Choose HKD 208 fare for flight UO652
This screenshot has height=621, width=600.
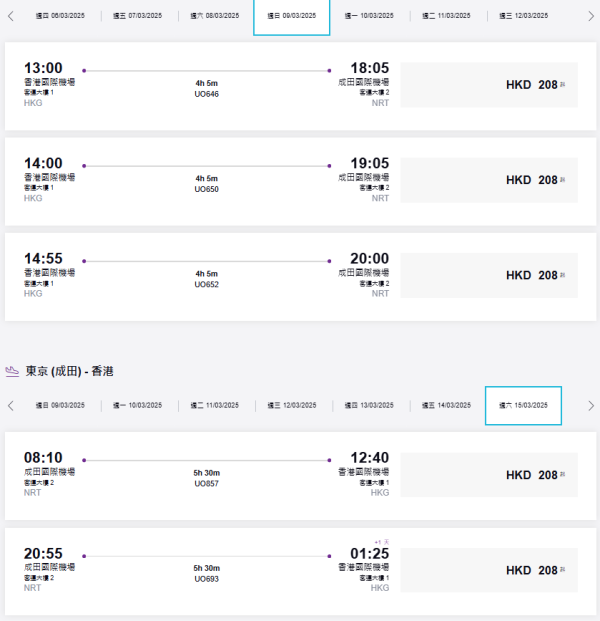(488, 275)
